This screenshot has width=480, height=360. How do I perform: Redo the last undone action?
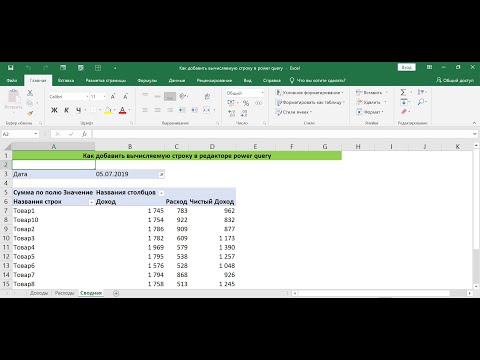pyautogui.click(x=46, y=68)
